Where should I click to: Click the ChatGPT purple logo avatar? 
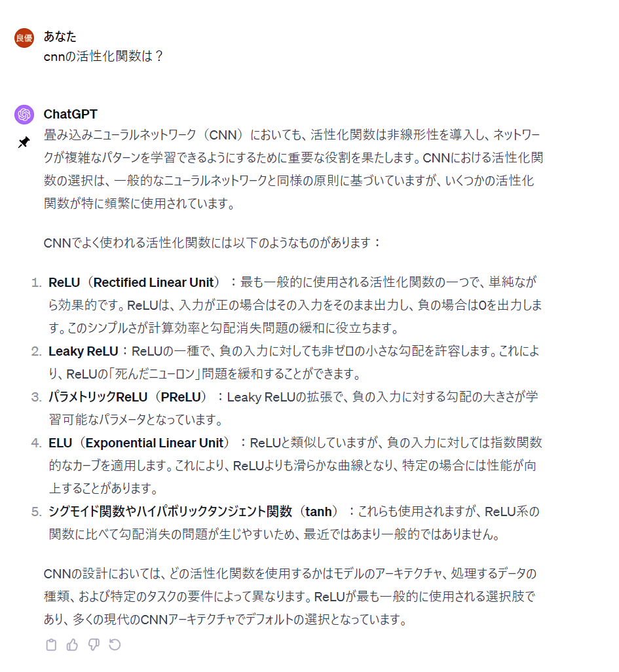[24, 115]
